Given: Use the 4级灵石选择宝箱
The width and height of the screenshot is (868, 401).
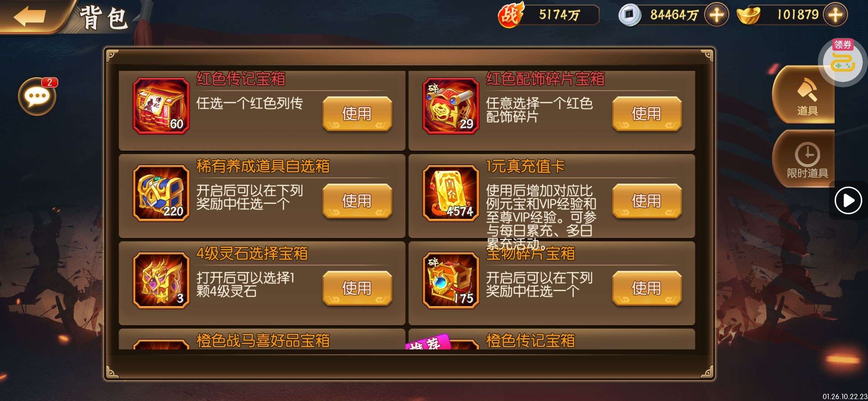Looking at the screenshot, I should coord(357,288).
